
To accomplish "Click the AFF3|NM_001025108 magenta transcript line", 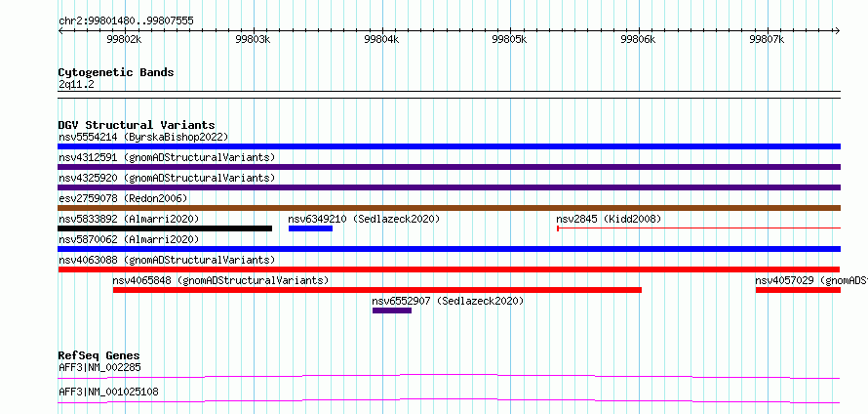I will point(449,400).
